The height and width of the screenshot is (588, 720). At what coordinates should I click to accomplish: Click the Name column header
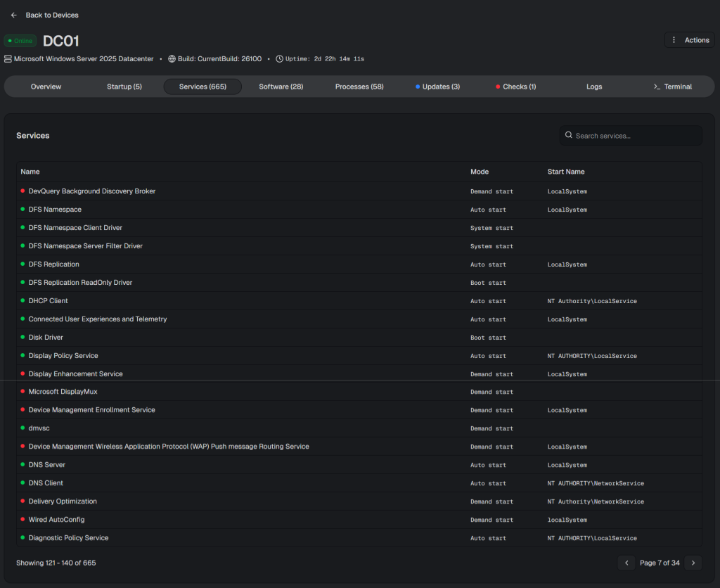coord(30,172)
